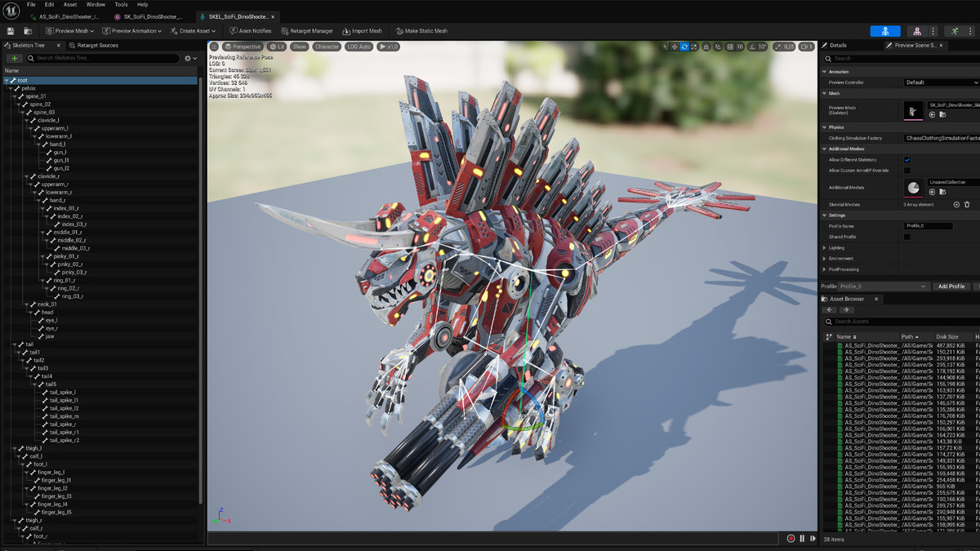Enable Allow Custom AnimBP Override checkbox
Image resolution: width=980 pixels, height=551 pixels.
pos(907,171)
